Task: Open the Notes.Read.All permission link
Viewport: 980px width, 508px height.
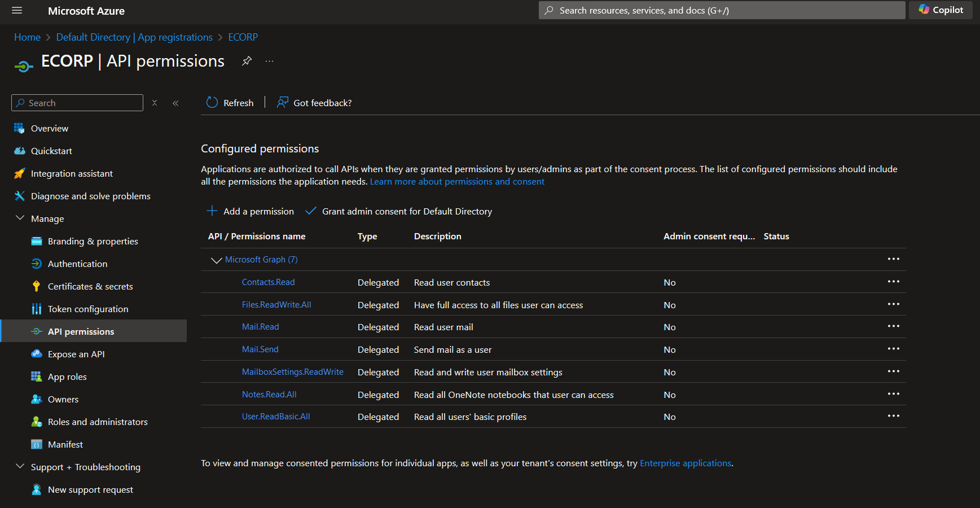Action: tap(269, 395)
